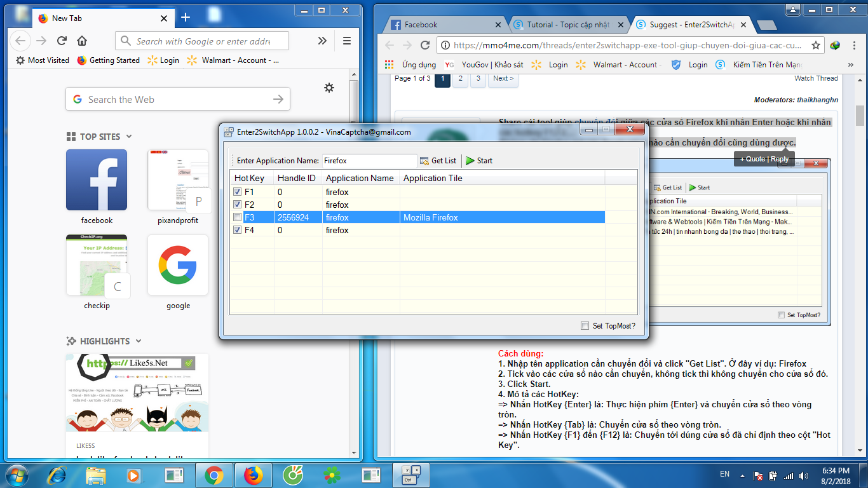This screenshot has width=868, height=488.
Task: Open Walmart - Account bookmark in Chrome
Action: 620,65
